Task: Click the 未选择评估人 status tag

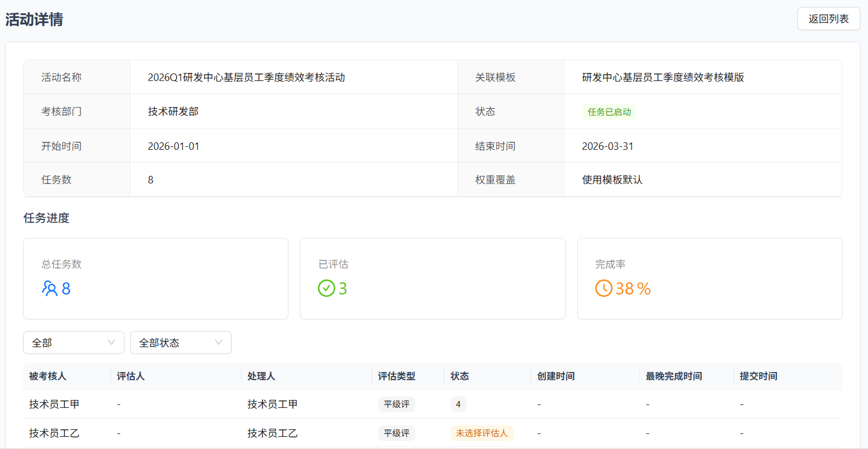Action: [x=482, y=433]
